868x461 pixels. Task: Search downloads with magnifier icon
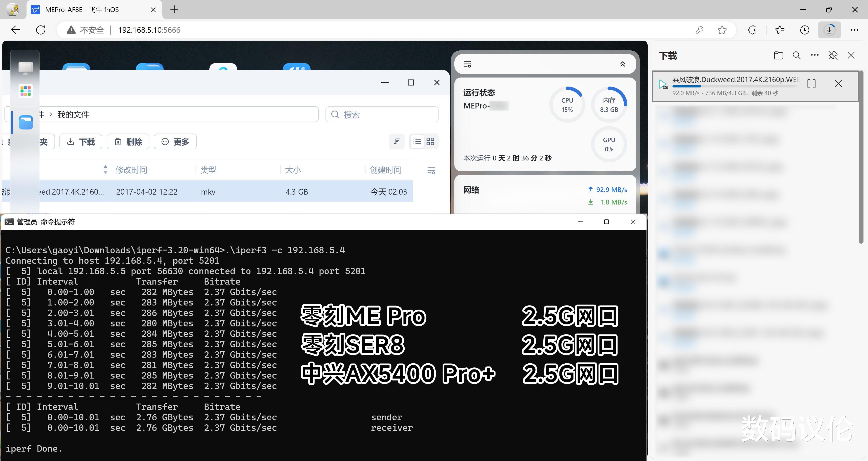click(x=797, y=56)
